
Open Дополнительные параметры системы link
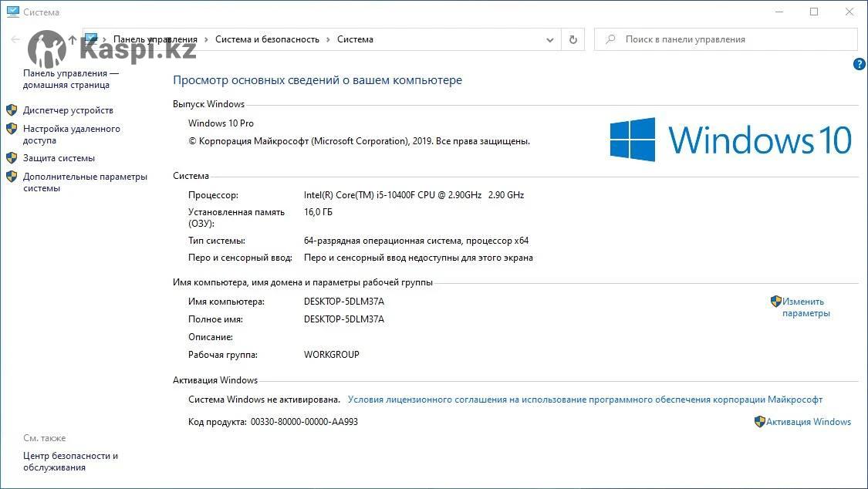click(85, 182)
